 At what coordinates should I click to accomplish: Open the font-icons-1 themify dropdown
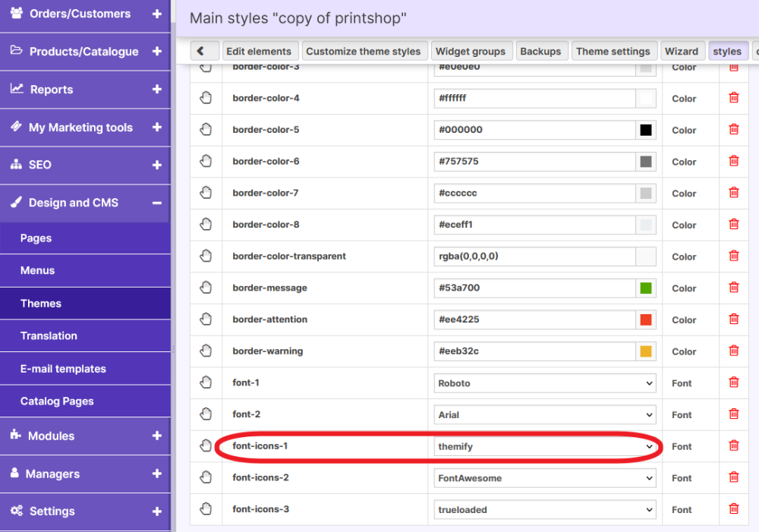(545, 447)
